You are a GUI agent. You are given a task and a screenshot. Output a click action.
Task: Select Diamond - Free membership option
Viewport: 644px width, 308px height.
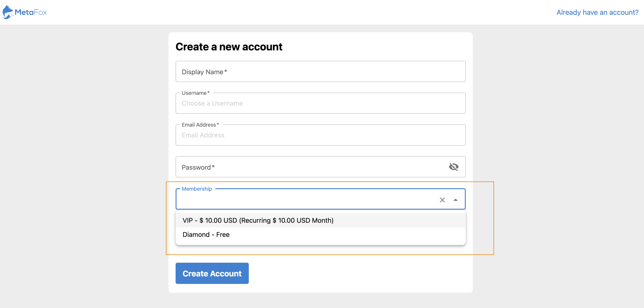click(x=206, y=235)
